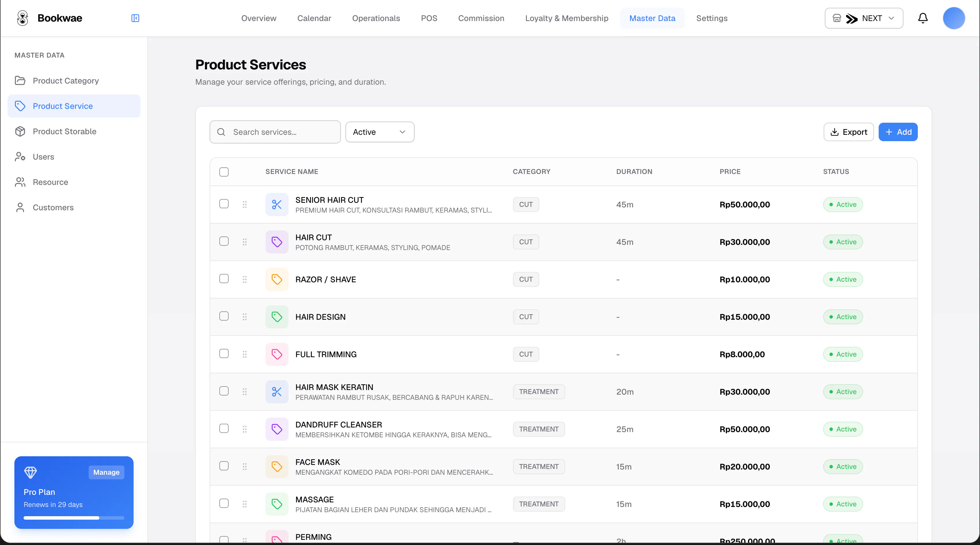The height and width of the screenshot is (545, 980).
Task: Click the Bookwae logo icon
Action: click(23, 18)
